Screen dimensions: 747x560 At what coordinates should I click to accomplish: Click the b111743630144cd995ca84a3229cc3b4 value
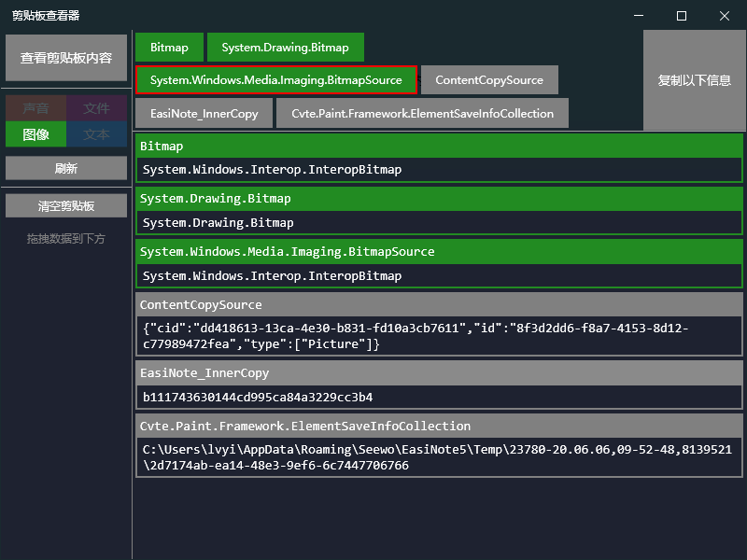(x=439, y=397)
